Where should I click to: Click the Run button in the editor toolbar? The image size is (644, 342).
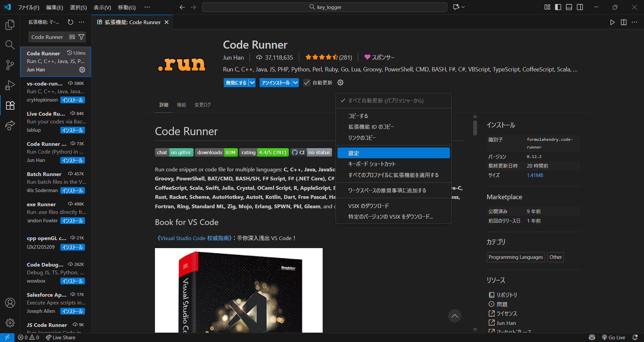click(612, 22)
